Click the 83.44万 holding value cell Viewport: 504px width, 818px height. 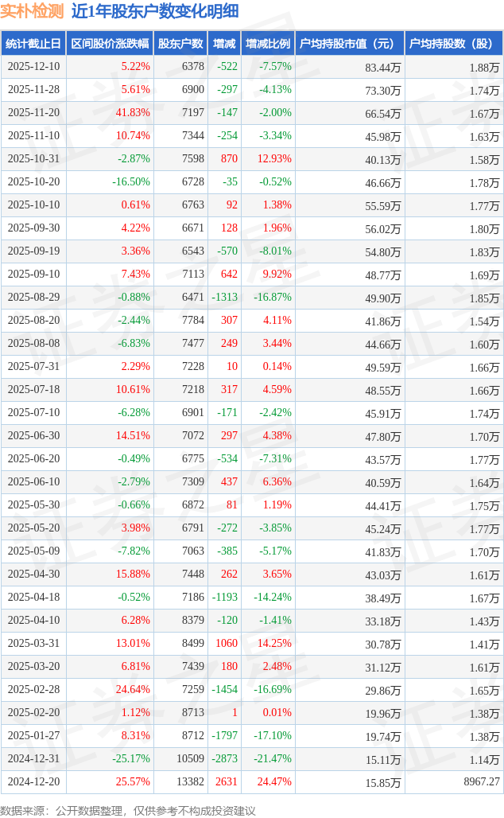(382, 67)
